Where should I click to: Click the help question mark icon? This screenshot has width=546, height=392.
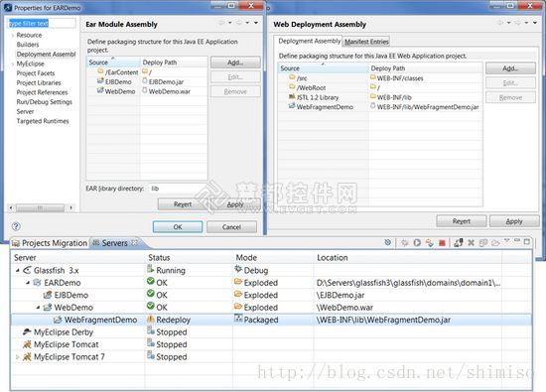(16, 226)
